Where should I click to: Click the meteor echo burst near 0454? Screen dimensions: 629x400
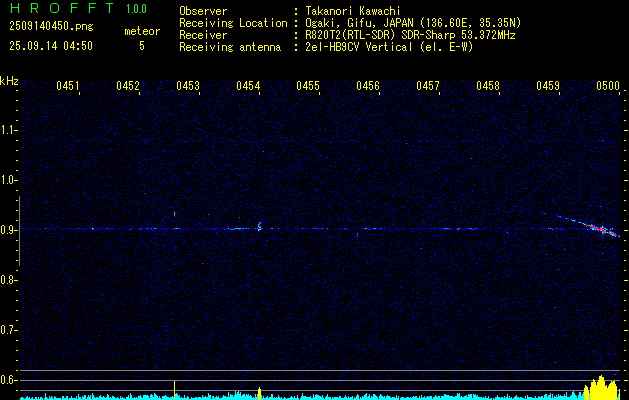click(x=259, y=227)
